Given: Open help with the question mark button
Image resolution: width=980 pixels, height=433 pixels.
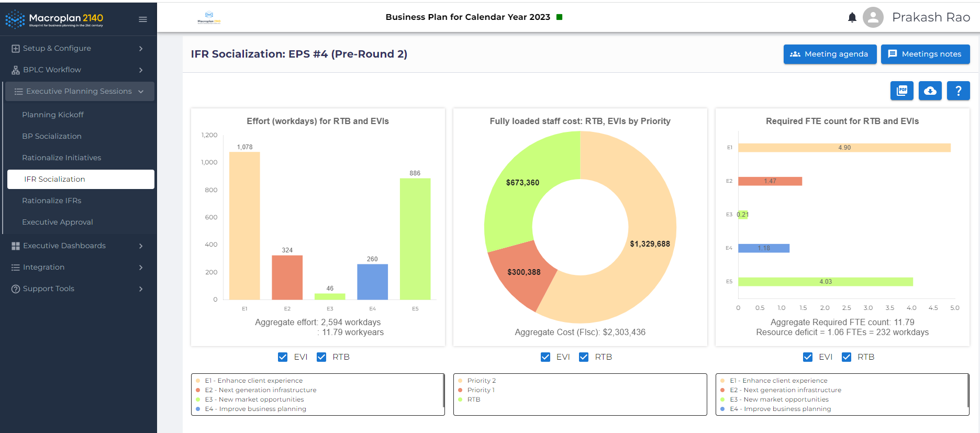Looking at the screenshot, I should (958, 91).
